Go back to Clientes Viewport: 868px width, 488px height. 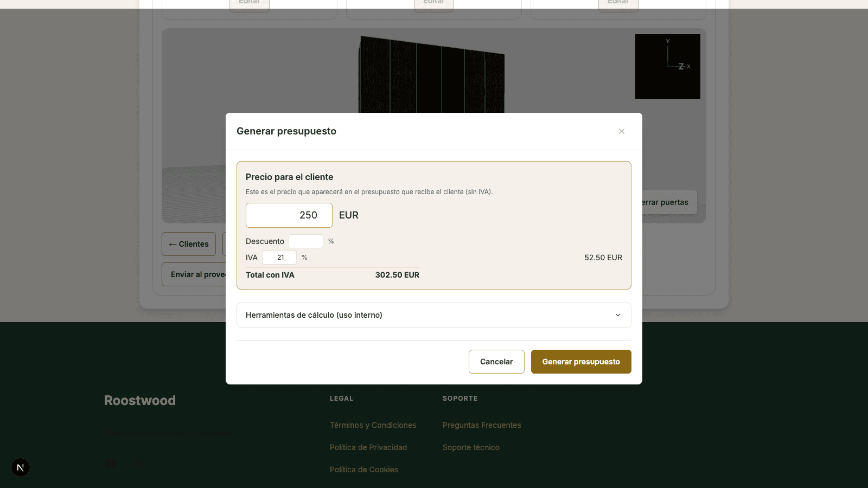[189, 244]
